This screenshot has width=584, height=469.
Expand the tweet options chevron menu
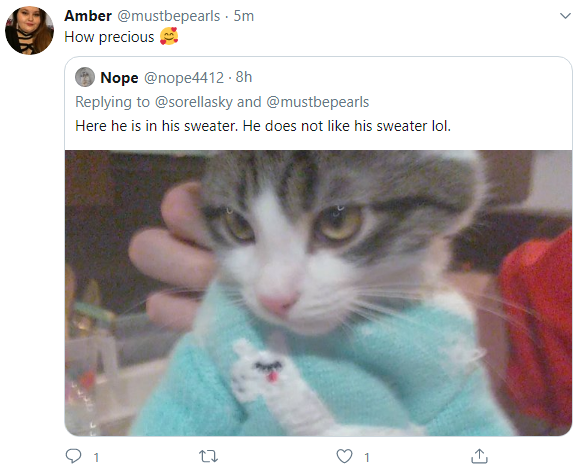click(x=565, y=16)
